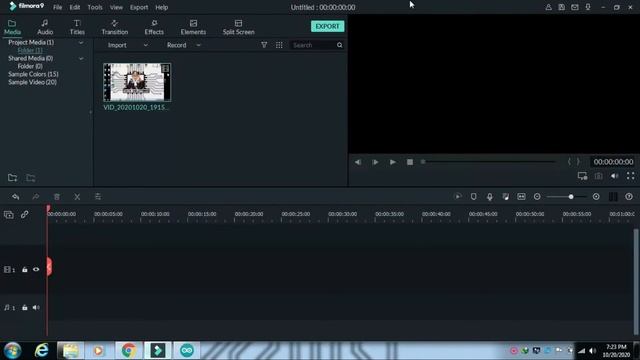Open preview display settings monitor icon

click(582, 176)
